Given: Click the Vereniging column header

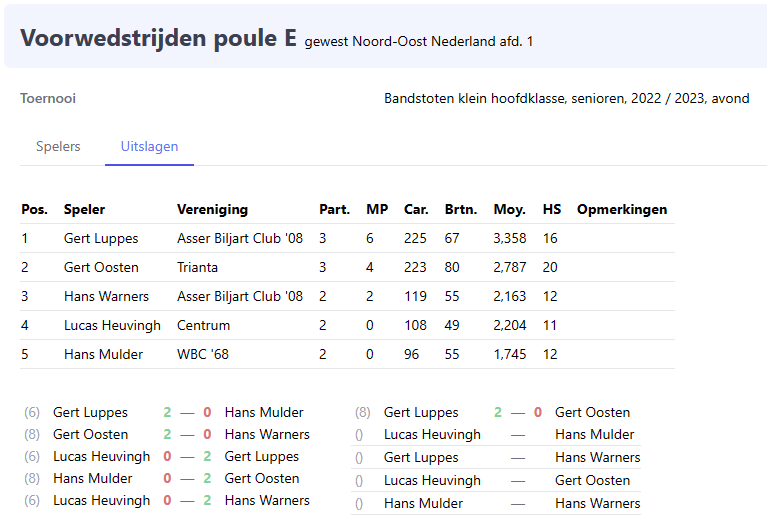Looking at the screenshot, I should point(212,209).
